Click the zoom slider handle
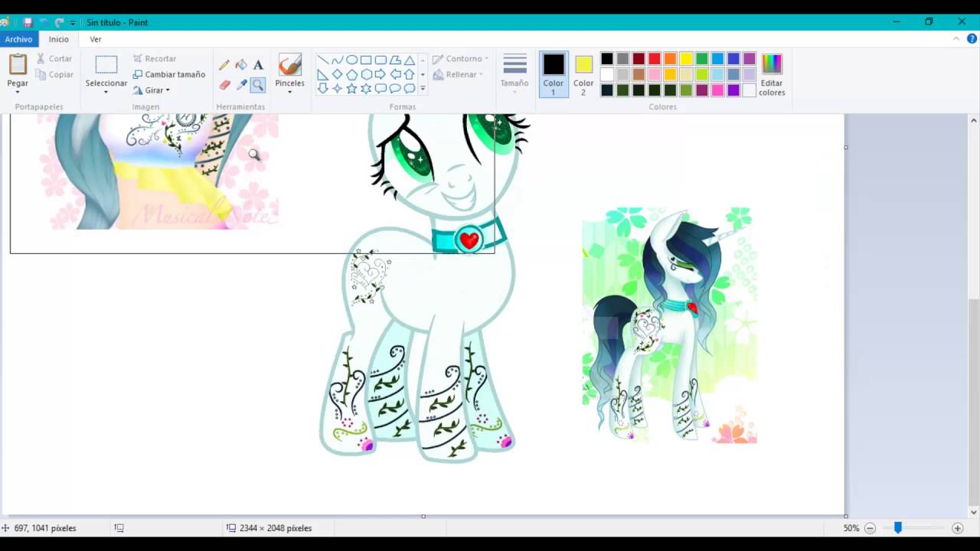 coord(898,528)
